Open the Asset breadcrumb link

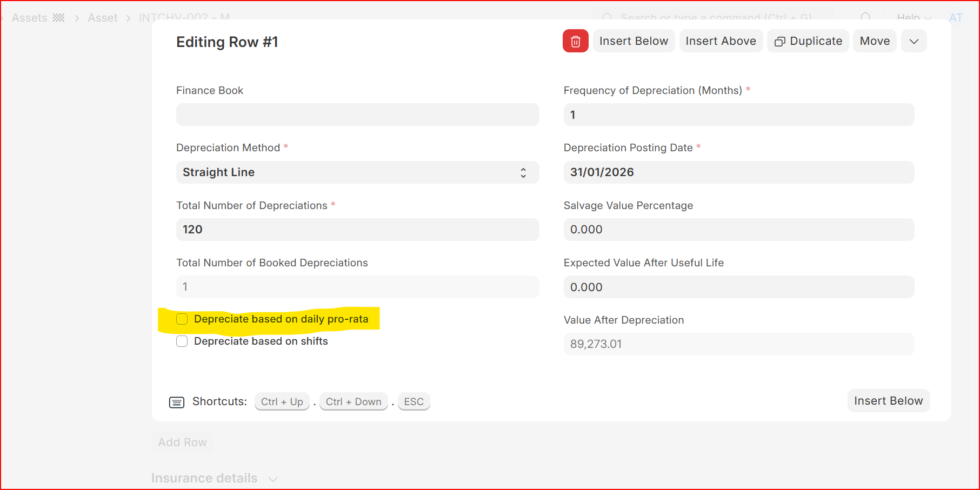pos(103,18)
